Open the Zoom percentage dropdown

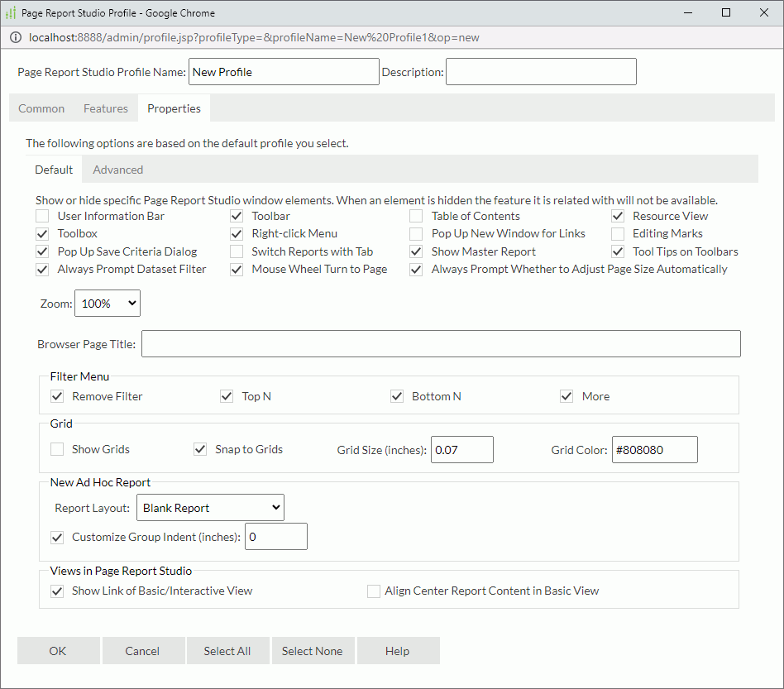pos(107,303)
